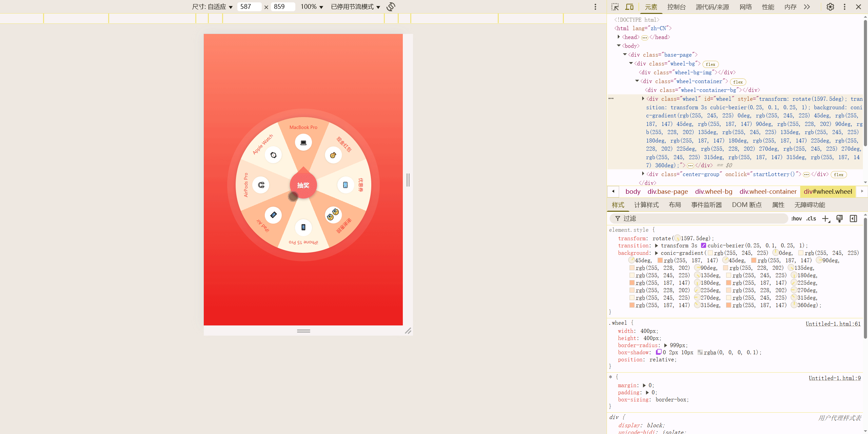Open the box-shadow editor swatch
The width and height of the screenshot is (868, 434).
click(x=659, y=352)
